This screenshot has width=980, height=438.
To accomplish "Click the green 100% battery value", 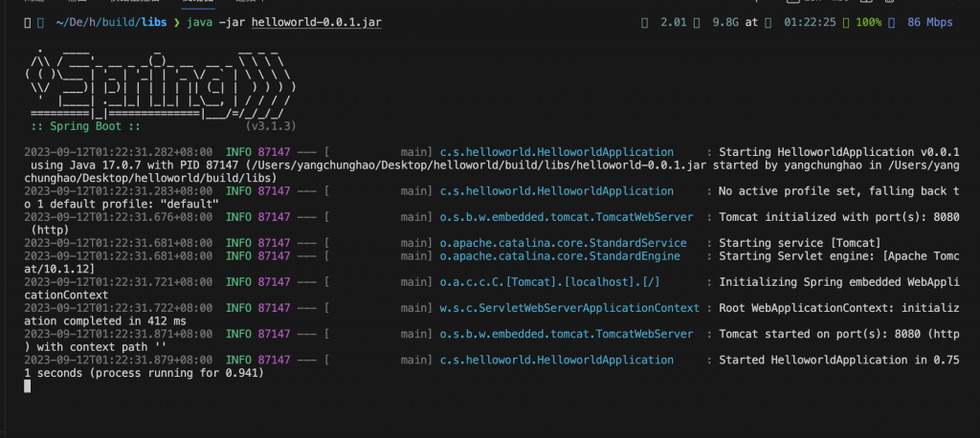I will click(x=869, y=23).
